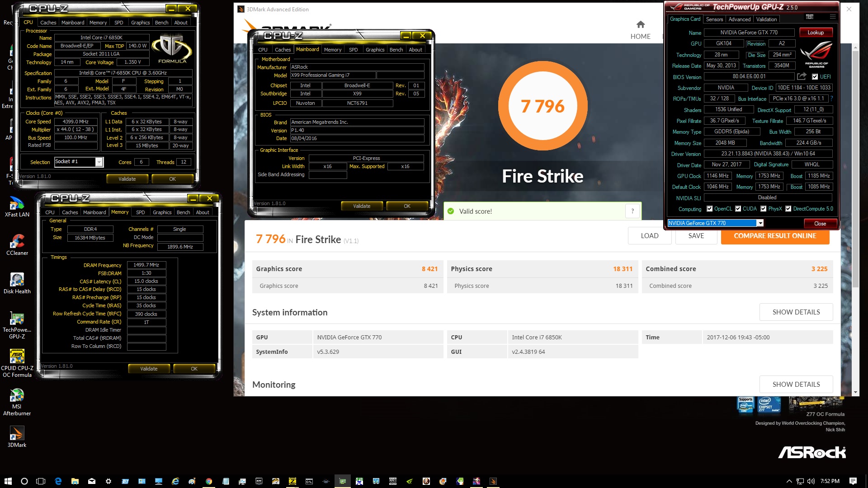The width and height of the screenshot is (868, 488).
Task: Open Disk Health desktop icon
Action: [x=17, y=284]
